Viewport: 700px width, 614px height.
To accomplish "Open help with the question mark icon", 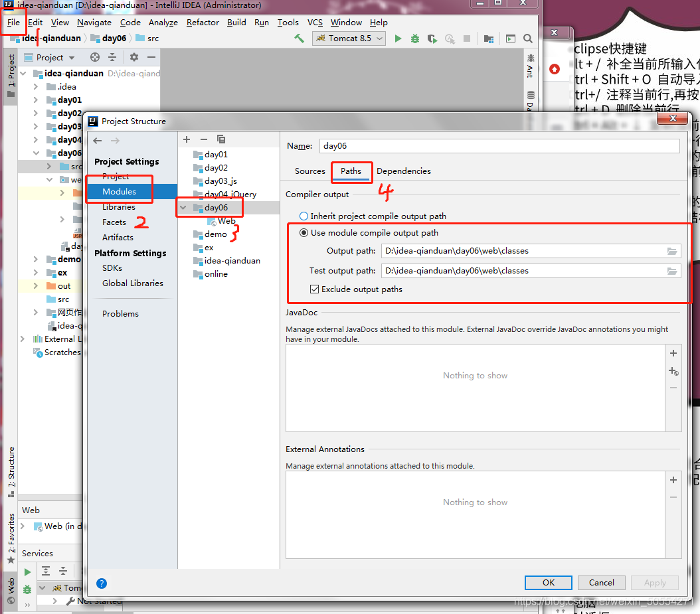I will pyautogui.click(x=102, y=583).
